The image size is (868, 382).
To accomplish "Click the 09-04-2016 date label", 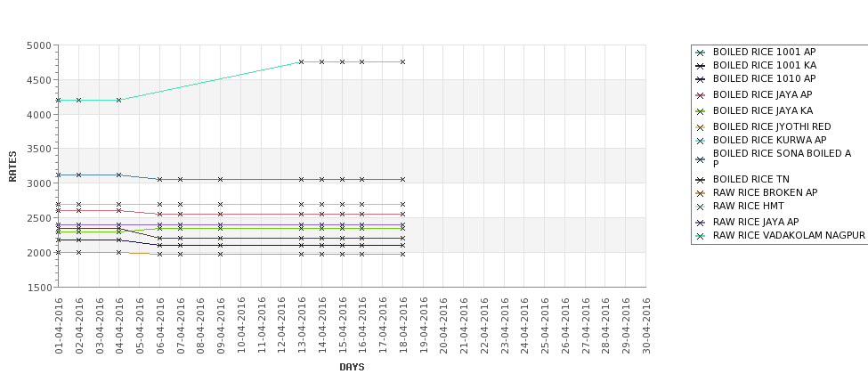I will tap(220, 326).
